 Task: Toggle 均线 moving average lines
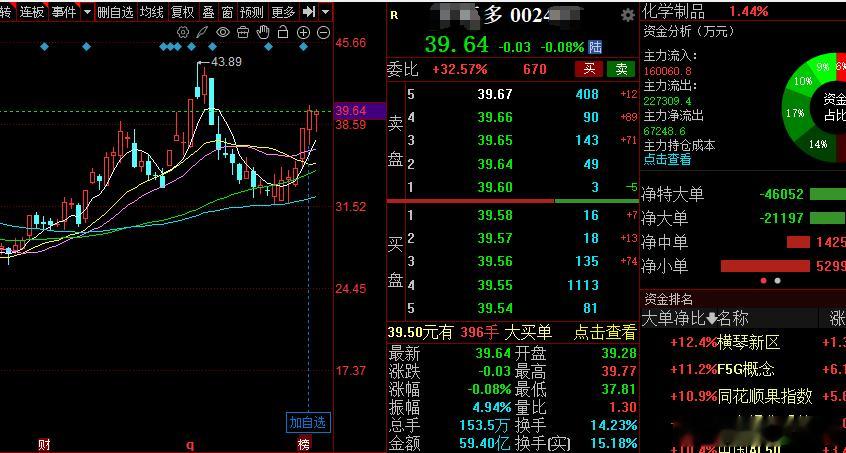pos(152,11)
